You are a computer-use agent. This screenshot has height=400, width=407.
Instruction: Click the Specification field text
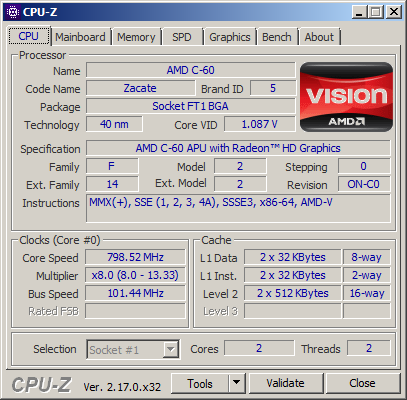click(x=238, y=148)
